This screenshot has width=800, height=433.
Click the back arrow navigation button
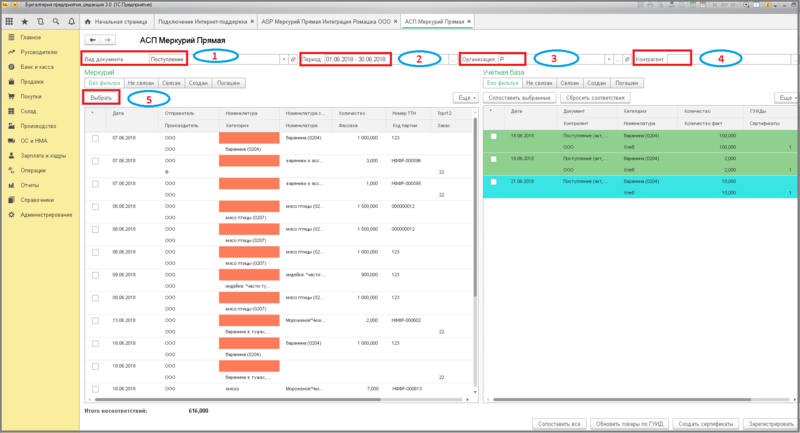point(93,40)
